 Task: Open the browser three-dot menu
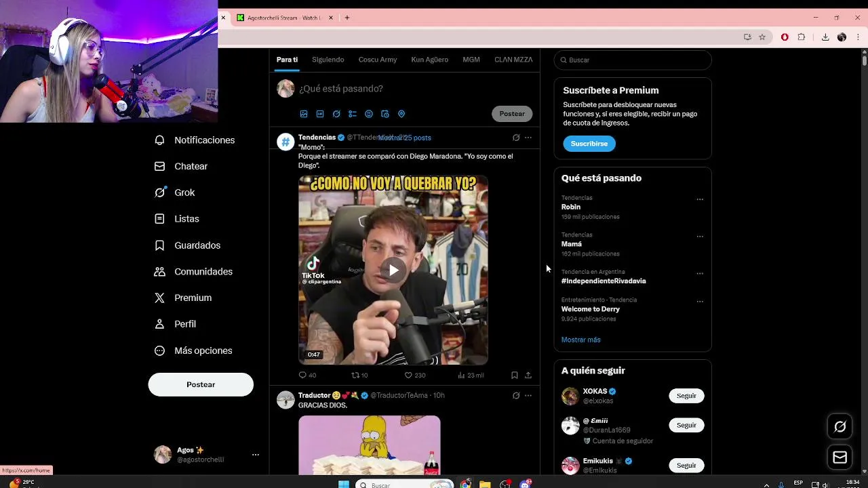coord(858,37)
